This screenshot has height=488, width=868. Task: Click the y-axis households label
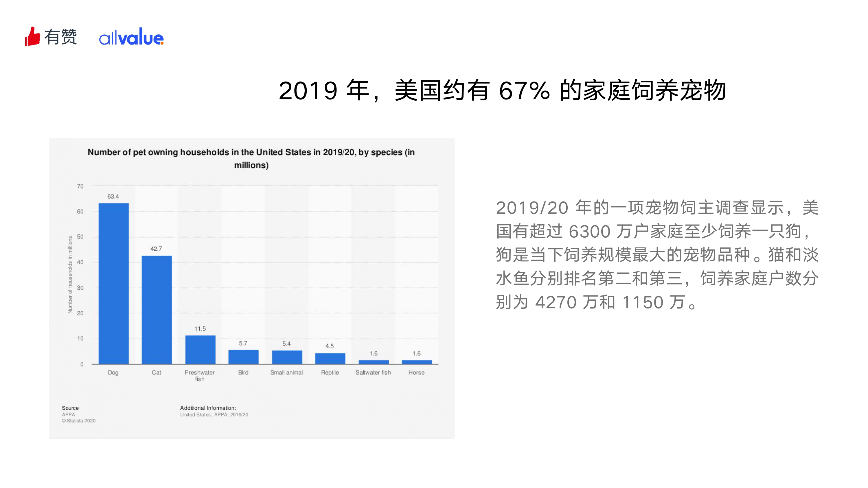[x=70, y=274]
